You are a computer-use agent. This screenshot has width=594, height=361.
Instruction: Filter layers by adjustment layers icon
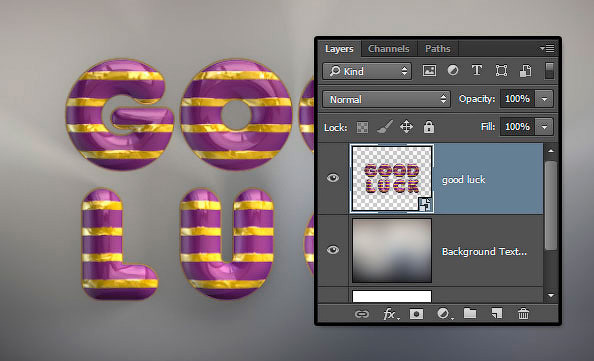(453, 70)
